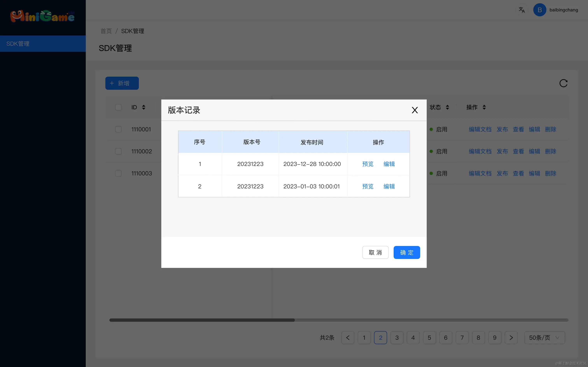Check the checkbox for row 1110003
Screen dimensions: 588x367
118,173
